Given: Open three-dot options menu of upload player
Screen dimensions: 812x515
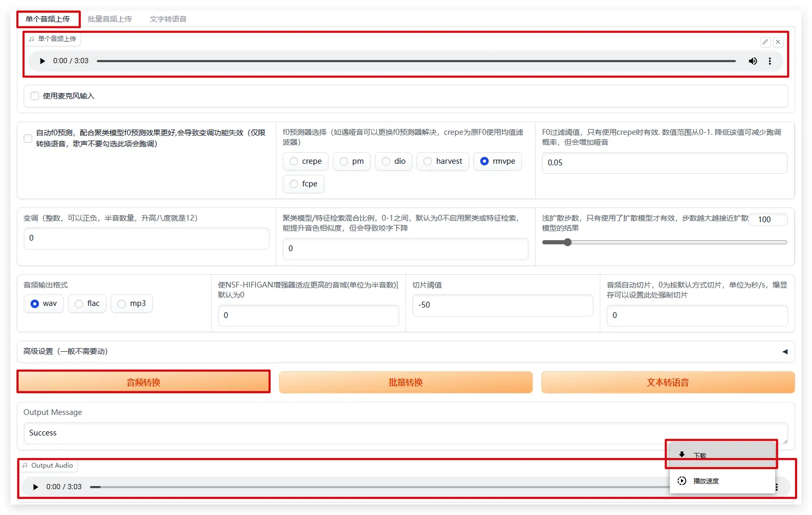Looking at the screenshot, I should [769, 61].
